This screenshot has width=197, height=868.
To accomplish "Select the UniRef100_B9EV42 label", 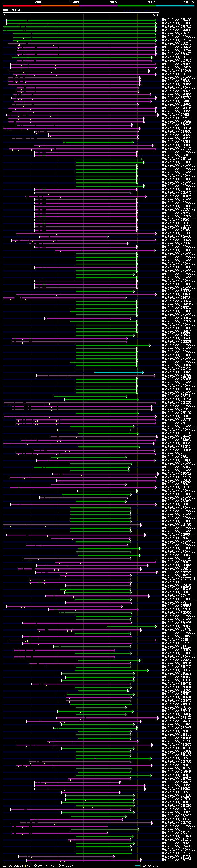I will pyautogui.click(x=177, y=50).
